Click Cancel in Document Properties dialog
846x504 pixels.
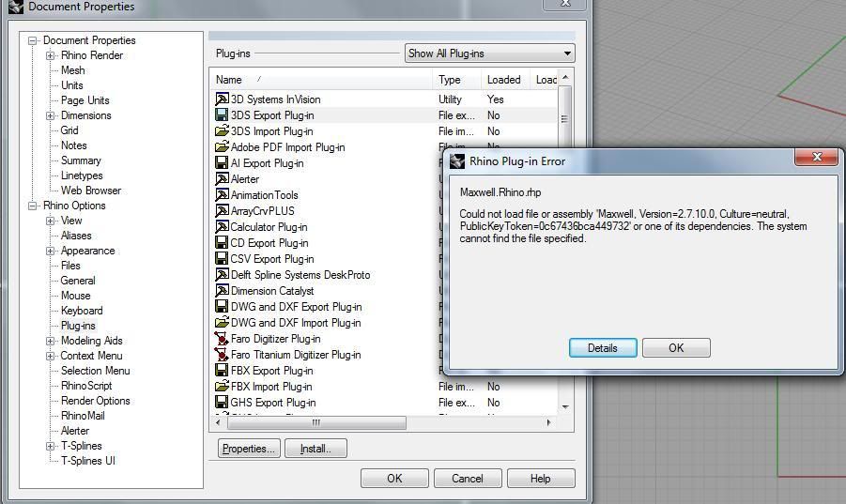pyautogui.click(x=468, y=478)
